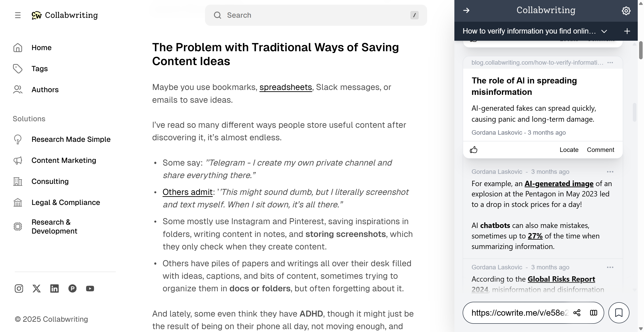Click the page's outer scrollbar thumb

click(x=641, y=51)
